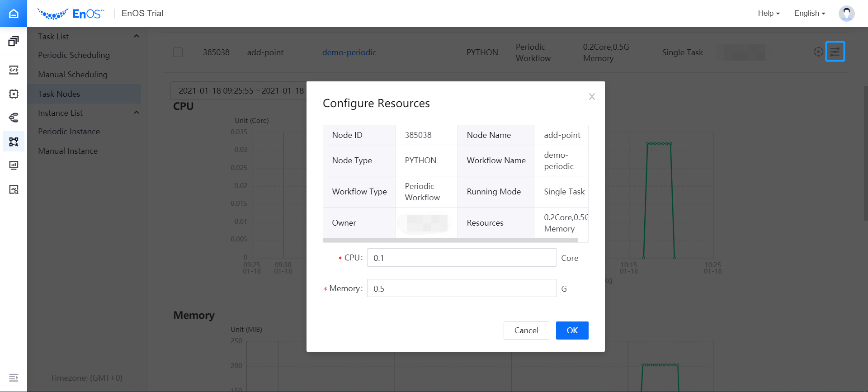Click the Timezone (GMT+0) label
This screenshot has height=392, width=868.
pyautogui.click(x=86, y=378)
